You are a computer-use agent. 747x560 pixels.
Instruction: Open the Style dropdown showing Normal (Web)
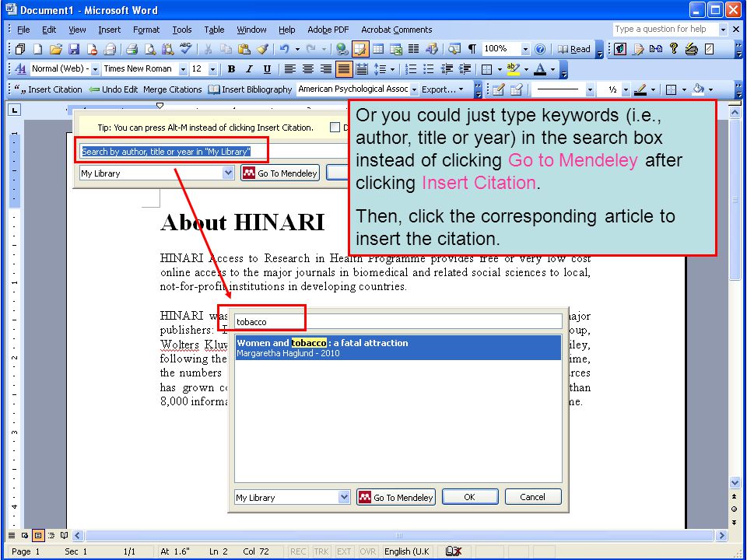tap(95, 69)
